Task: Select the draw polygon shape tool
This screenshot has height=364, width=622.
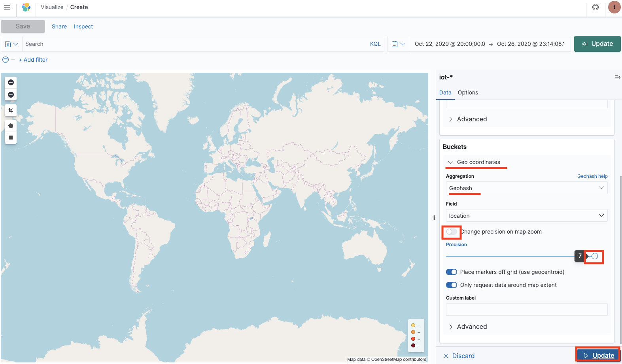Action: point(11,126)
